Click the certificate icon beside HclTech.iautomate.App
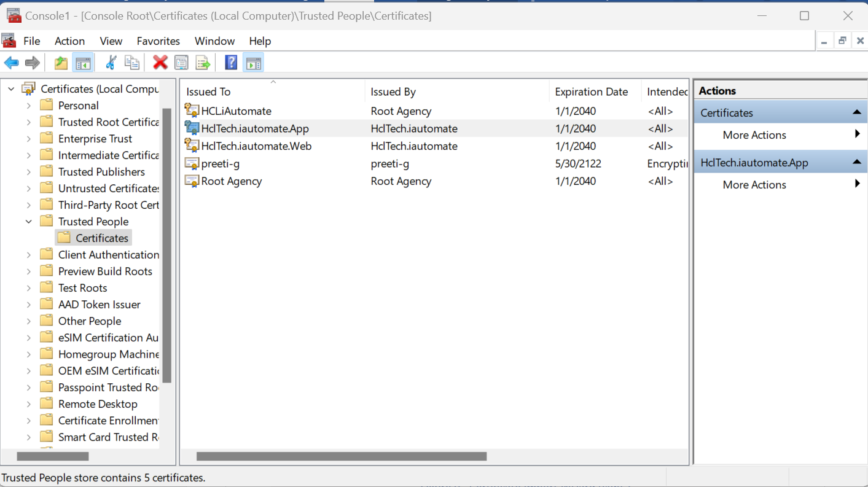 point(192,128)
